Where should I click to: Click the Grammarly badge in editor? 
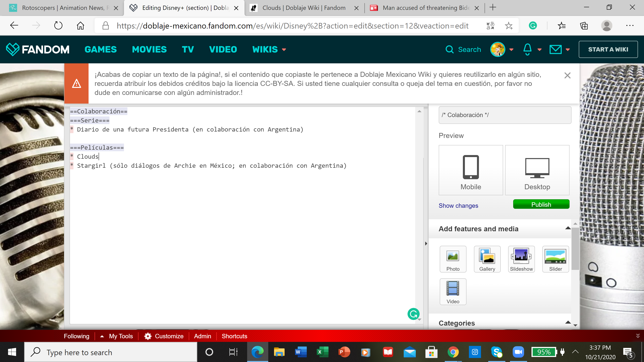413,314
